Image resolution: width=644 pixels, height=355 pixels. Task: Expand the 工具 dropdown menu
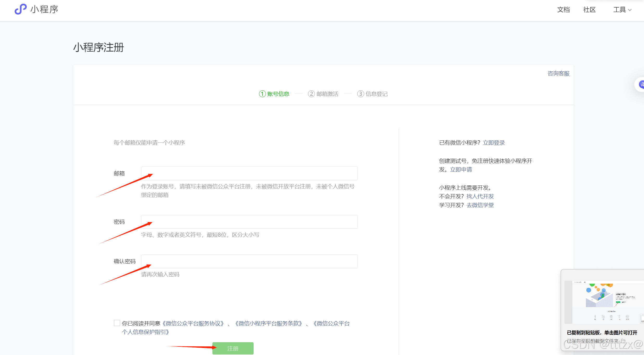(622, 10)
